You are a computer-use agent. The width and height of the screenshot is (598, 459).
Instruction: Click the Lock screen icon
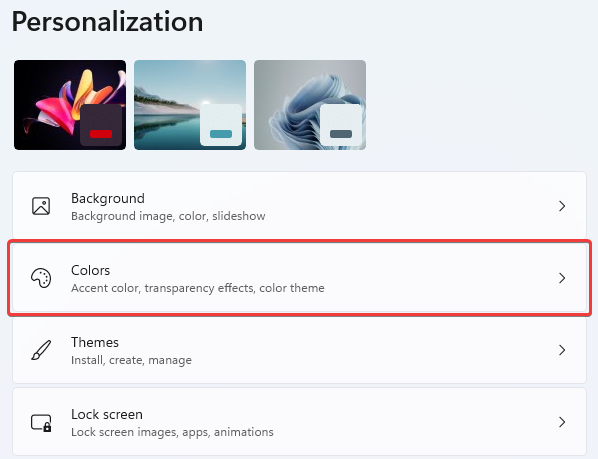(41, 422)
